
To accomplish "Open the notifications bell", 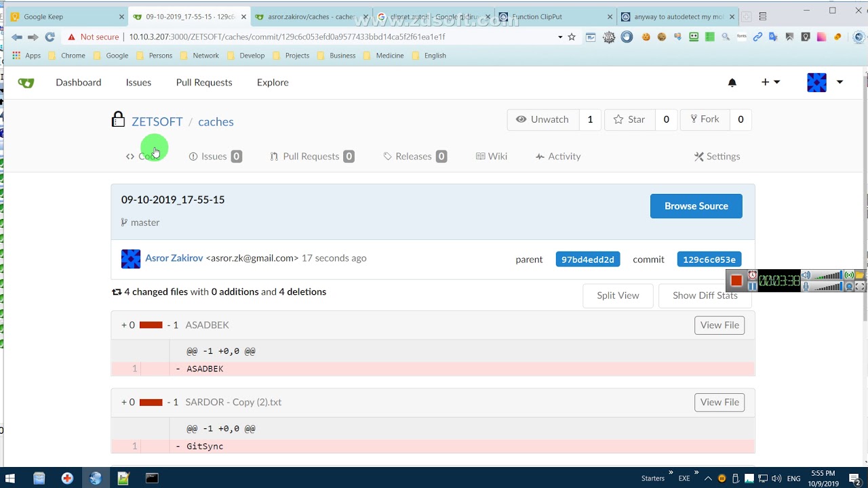I will (732, 83).
